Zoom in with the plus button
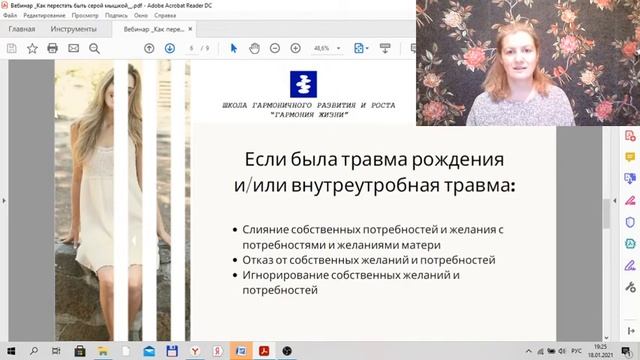This screenshot has width=640, height=360. [296, 48]
